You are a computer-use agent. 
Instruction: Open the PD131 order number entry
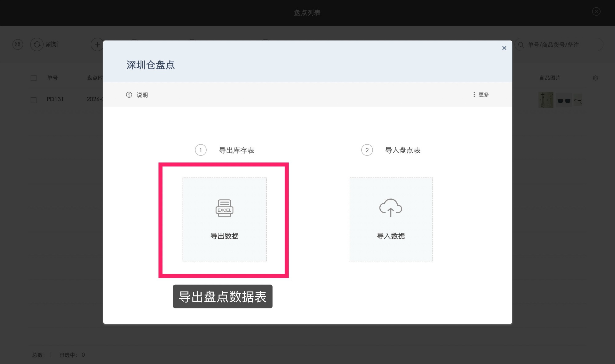coord(54,99)
